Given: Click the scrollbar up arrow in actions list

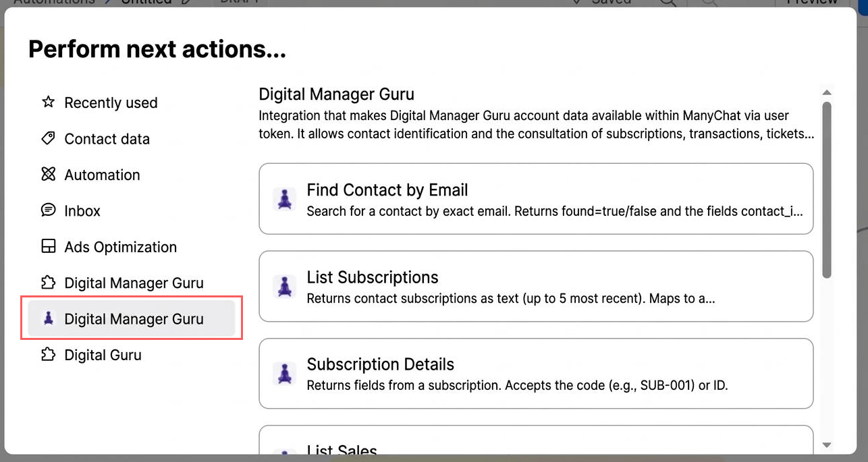Looking at the screenshot, I should tap(827, 92).
